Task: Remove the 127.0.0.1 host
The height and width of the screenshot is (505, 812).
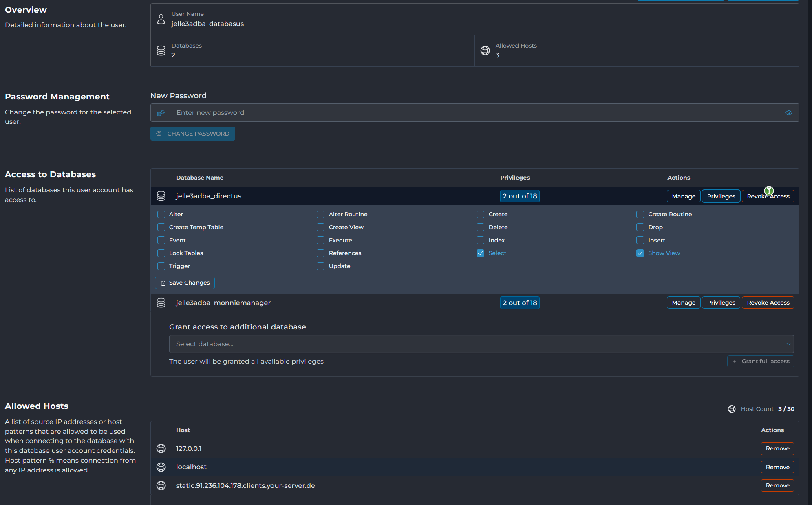Action: click(777, 448)
